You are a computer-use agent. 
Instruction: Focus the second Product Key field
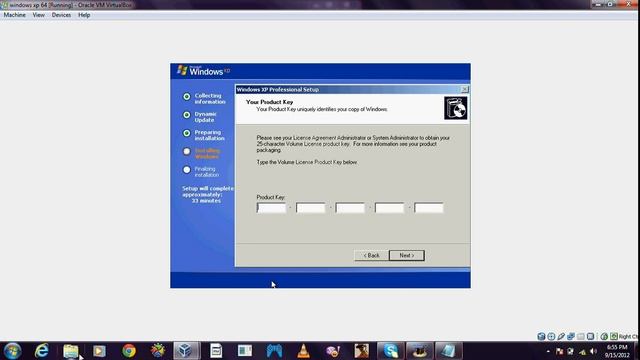[x=311, y=208]
